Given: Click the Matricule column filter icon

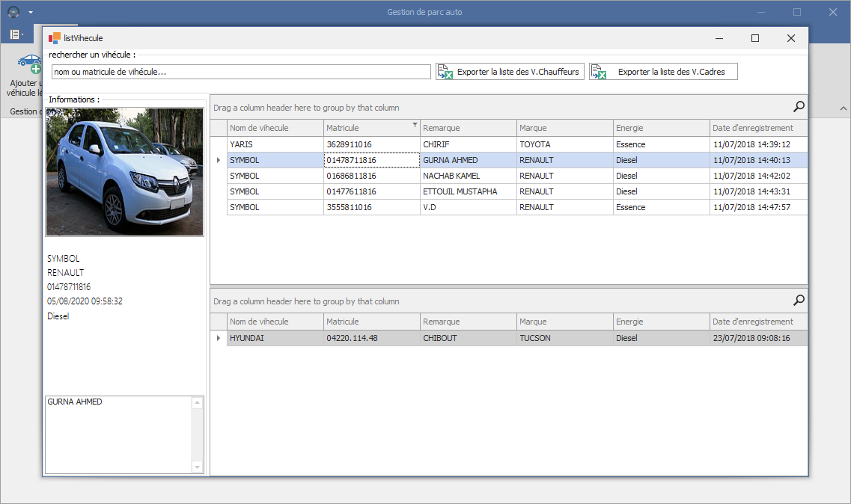Looking at the screenshot, I should pos(415,125).
